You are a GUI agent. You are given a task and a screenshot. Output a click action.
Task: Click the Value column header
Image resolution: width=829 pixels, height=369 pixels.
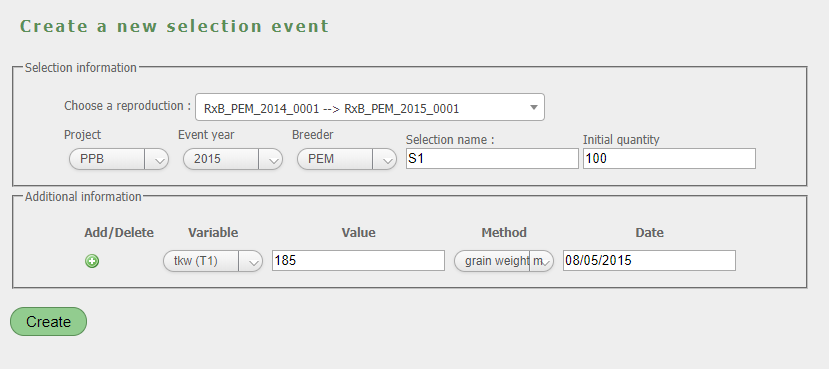358,233
